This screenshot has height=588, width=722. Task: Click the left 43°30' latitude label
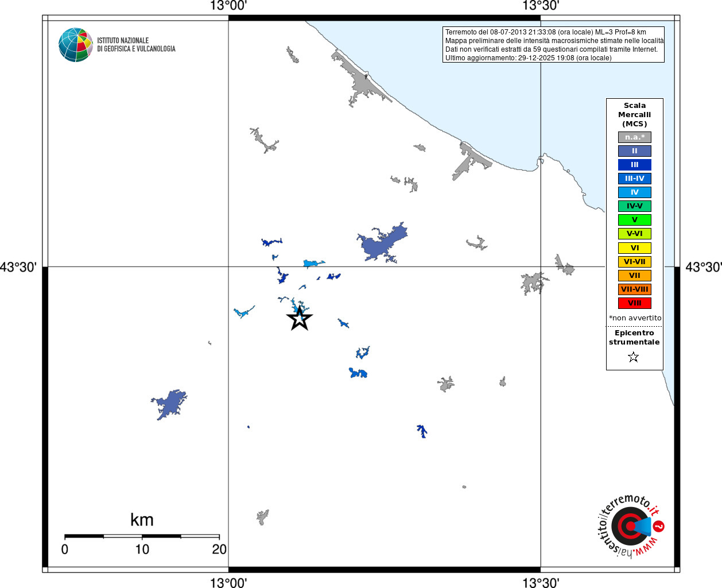point(19,267)
